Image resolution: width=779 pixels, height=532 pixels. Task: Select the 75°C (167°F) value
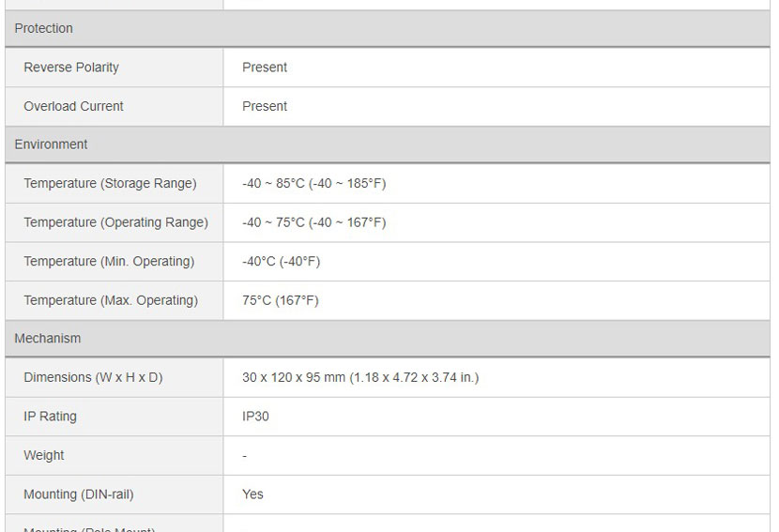click(x=281, y=300)
